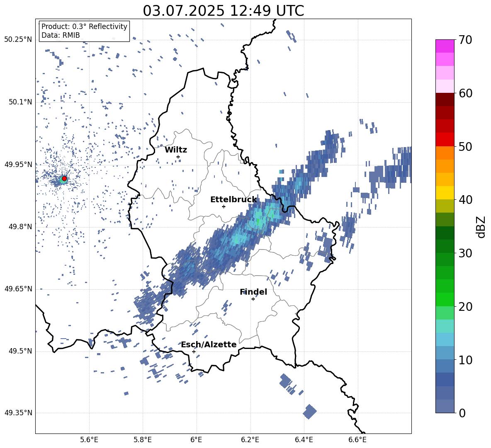The height and width of the screenshot is (448, 491).
Task: Click the colorbar value 0
Action: pyautogui.click(x=462, y=413)
